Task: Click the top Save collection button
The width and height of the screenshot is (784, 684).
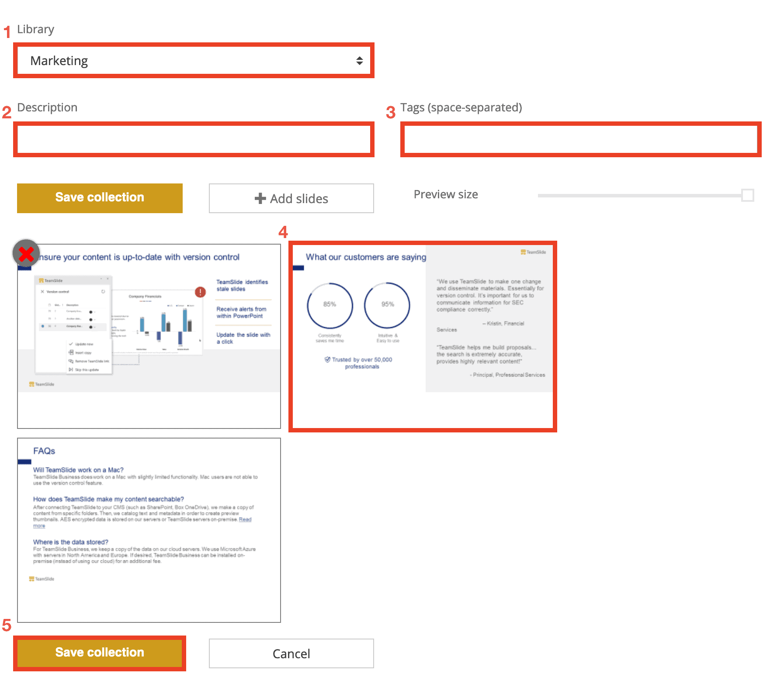Action: [x=100, y=198]
